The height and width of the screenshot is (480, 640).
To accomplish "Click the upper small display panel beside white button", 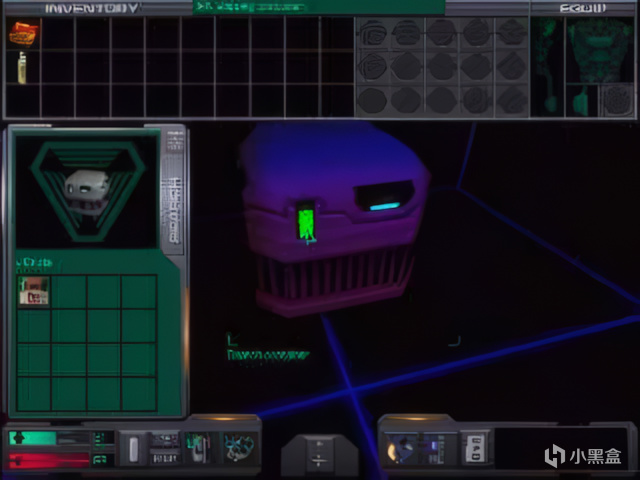I will (x=164, y=440).
